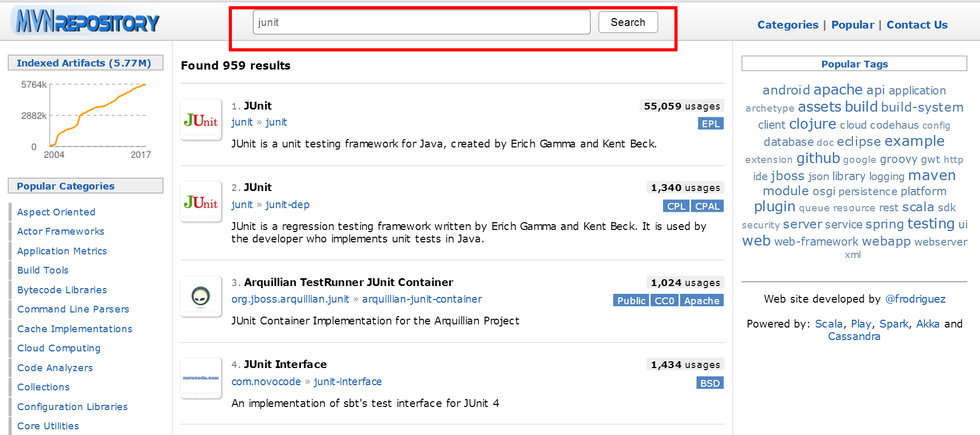Select the spring tag
Viewport: 980px width, 435px height.
coord(885,225)
